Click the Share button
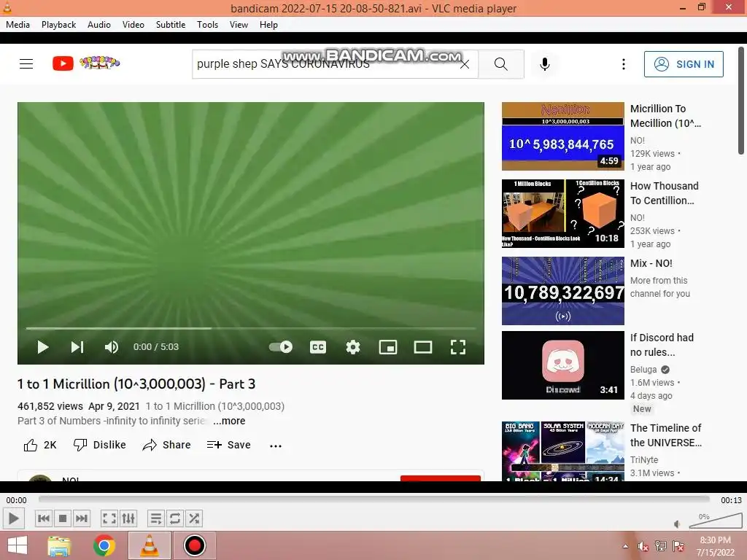This screenshot has width=747, height=560. click(167, 445)
